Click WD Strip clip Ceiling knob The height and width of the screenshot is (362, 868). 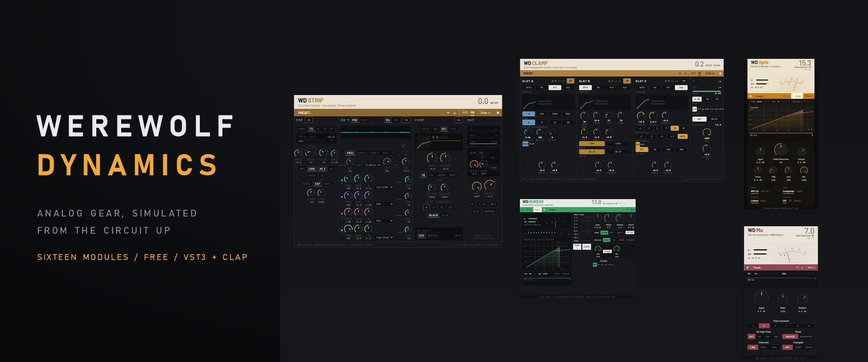click(474, 164)
